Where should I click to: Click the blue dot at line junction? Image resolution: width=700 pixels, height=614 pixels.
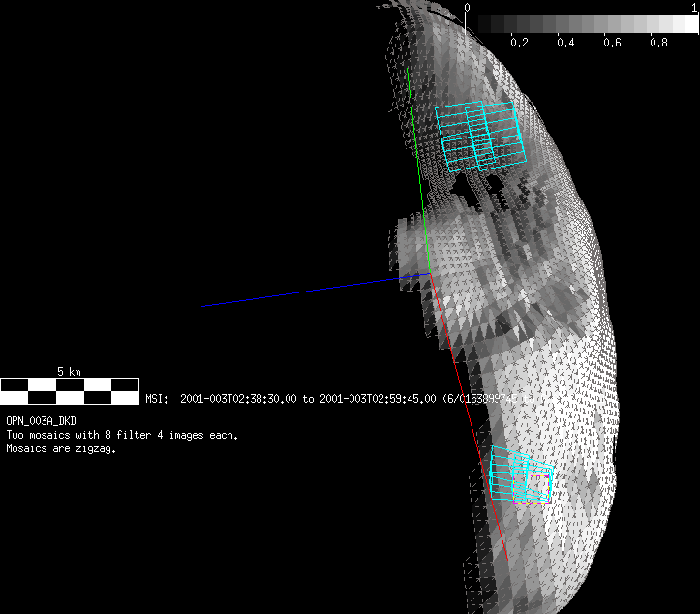417,277
